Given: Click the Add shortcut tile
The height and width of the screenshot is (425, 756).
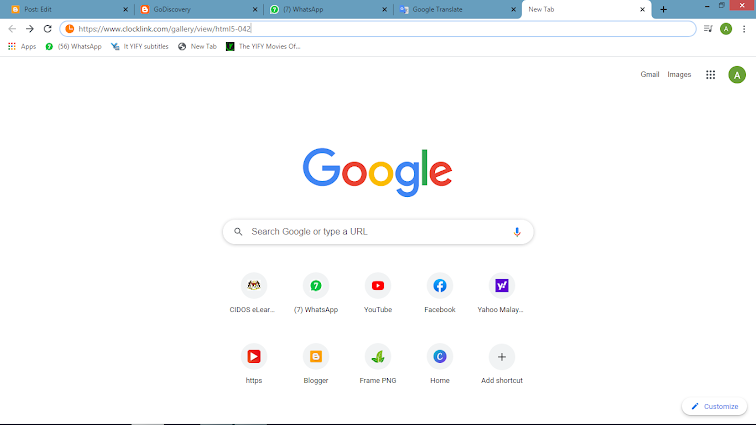Looking at the screenshot, I should tap(501, 364).
